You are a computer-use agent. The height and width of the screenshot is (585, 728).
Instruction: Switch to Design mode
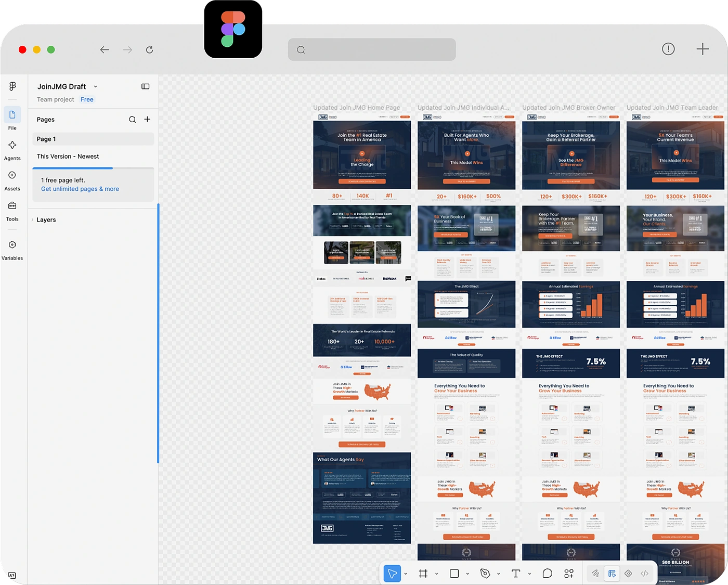[612, 574]
